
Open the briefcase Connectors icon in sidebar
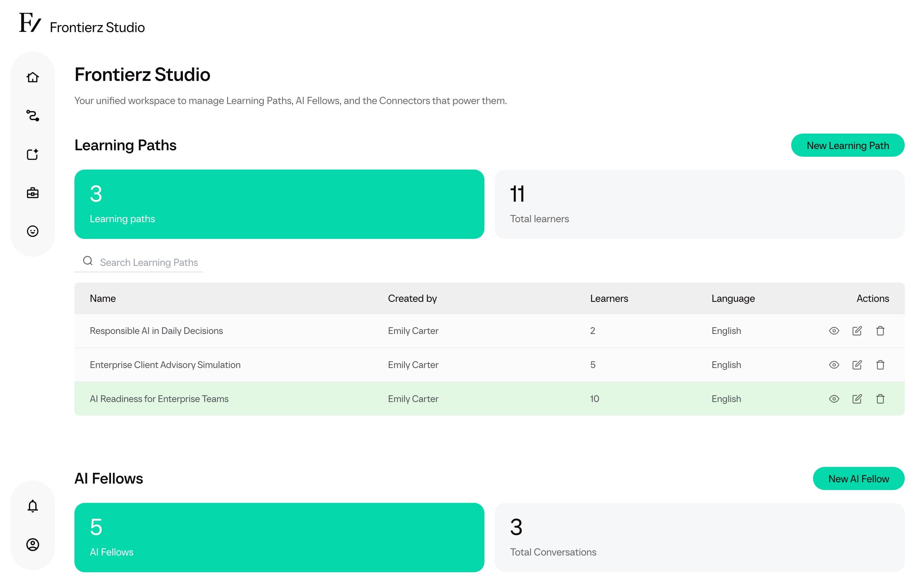(32, 193)
